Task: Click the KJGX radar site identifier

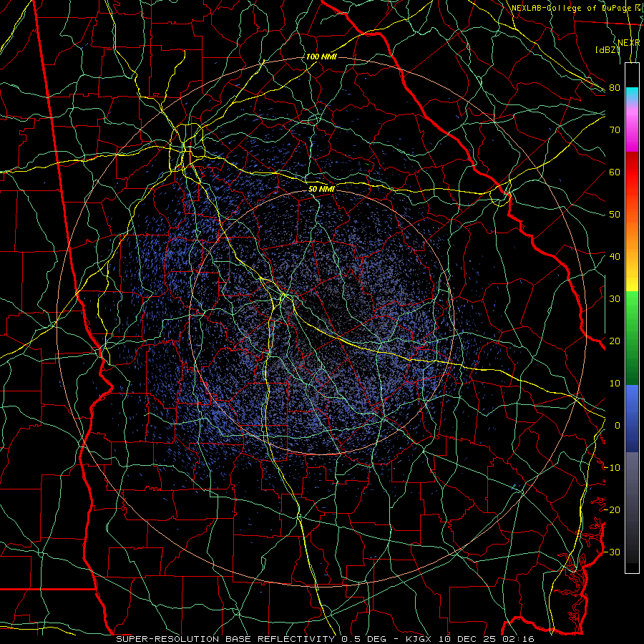Action: 420,639
